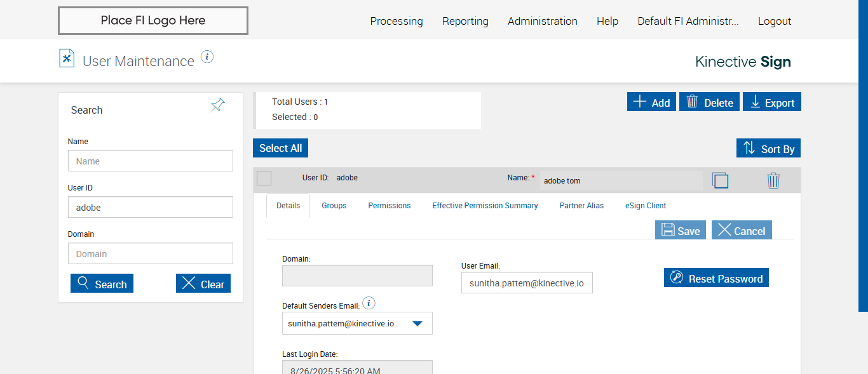
Task: Click the Select All button
Action: click(280, 148)
